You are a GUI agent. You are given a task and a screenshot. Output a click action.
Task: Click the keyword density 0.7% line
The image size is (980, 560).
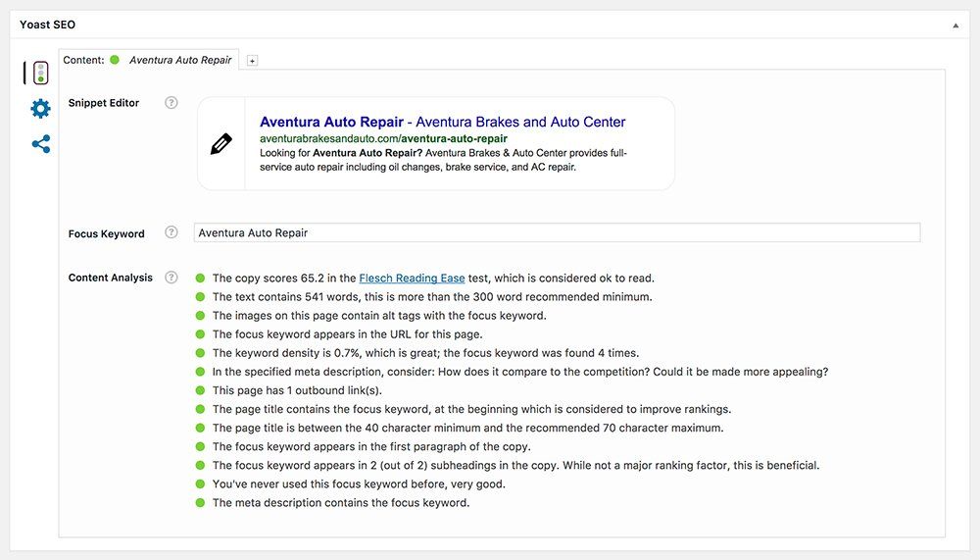(425, 353)
